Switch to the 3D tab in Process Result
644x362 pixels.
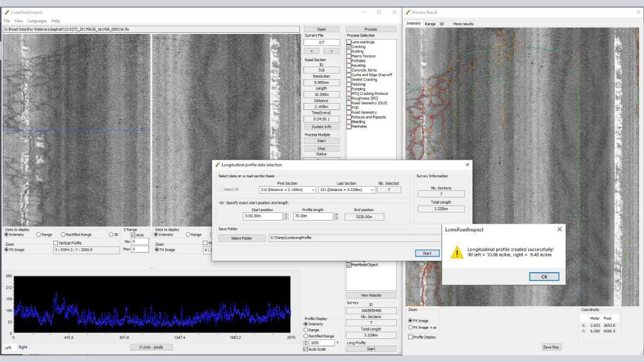pos(441,24)
